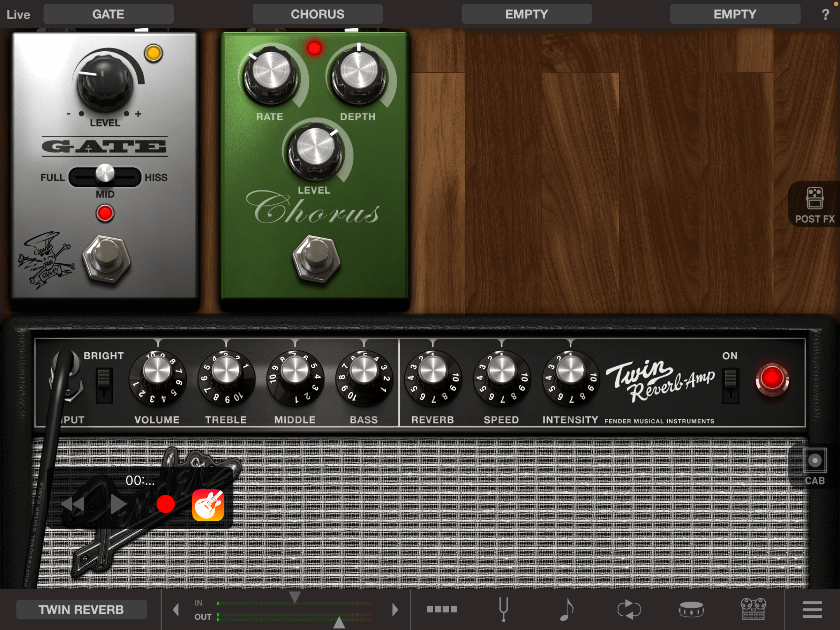Click the amp MIDDLE knob
The image size is (840, 630).
pos(295,379)
